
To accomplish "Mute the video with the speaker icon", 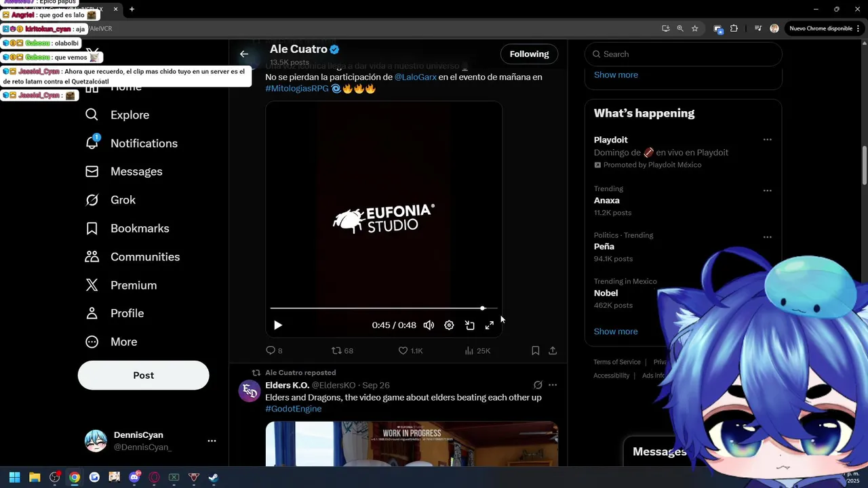I will pyautogui.click(x=429, y=325).
